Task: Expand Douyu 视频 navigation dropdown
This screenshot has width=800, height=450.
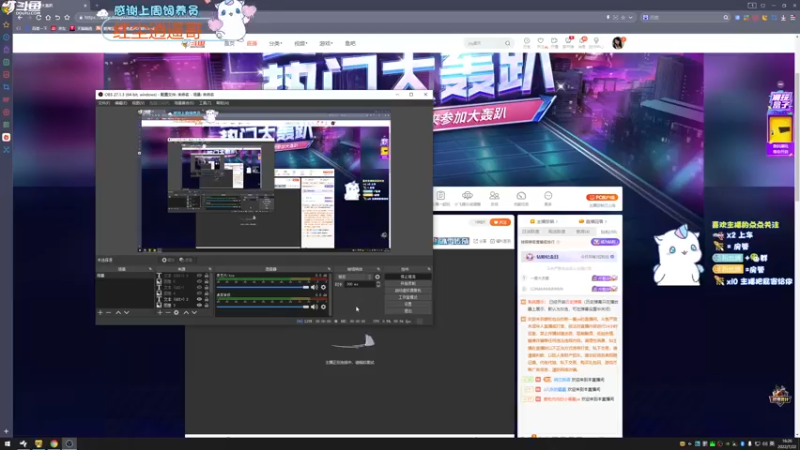Action: pos(301,43)
